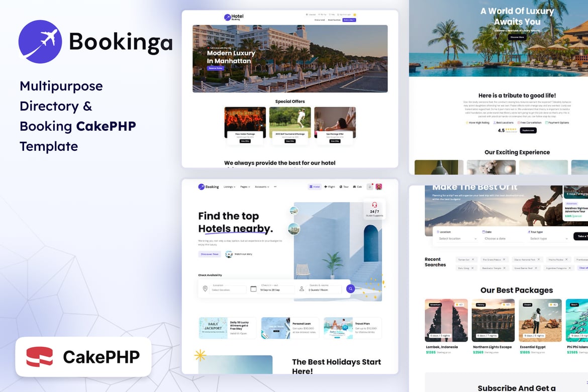Play the Watch our story video
This screenshot has height=392, width=588.
229,254
